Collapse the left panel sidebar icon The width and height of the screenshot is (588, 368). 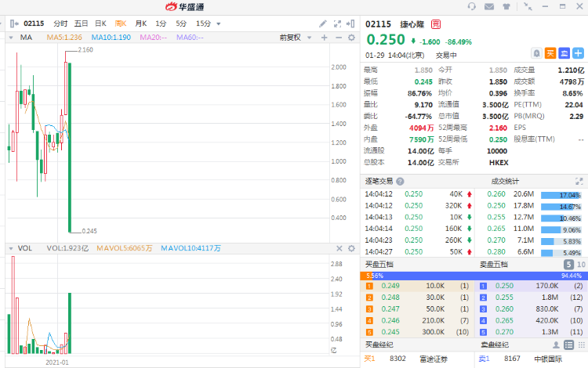pyautogui.click(x=13, y=23)
